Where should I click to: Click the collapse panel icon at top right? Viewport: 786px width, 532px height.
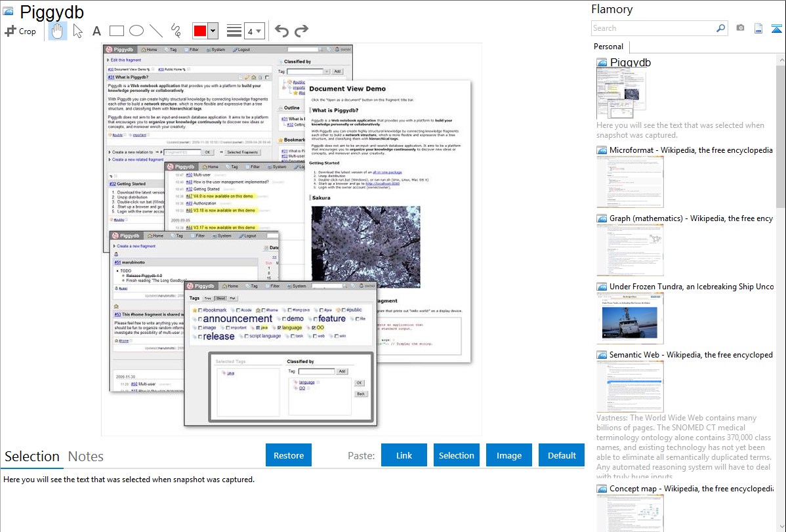tap(776, 28)
